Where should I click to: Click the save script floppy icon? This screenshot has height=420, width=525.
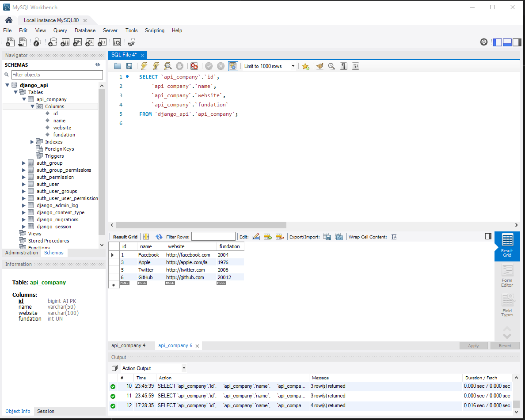click(x=129, y=66)
